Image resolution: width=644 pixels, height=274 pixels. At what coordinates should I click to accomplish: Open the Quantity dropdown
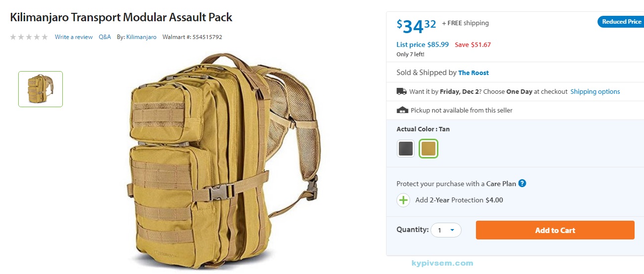(446, 230)
